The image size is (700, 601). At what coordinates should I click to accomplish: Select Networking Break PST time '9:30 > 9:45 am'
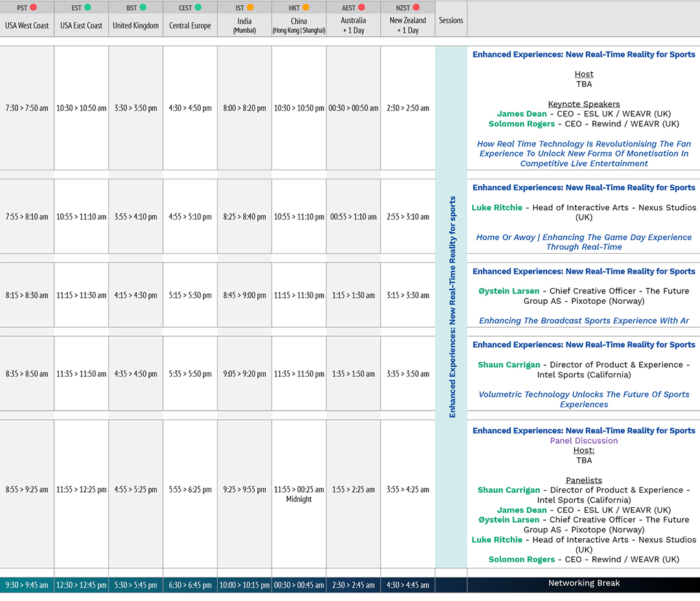pos(27,585)
